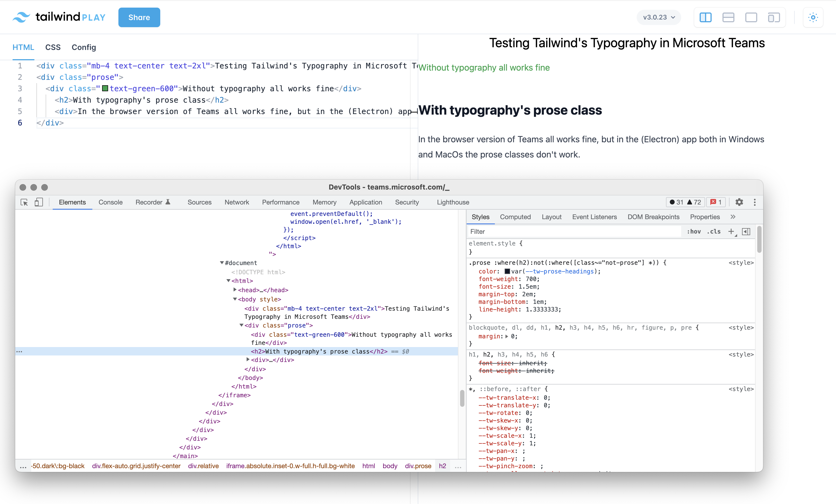Image resolution: width=836 pixels, height=504 pixels.
Task: Collapse the #document node
Action: 222,263
